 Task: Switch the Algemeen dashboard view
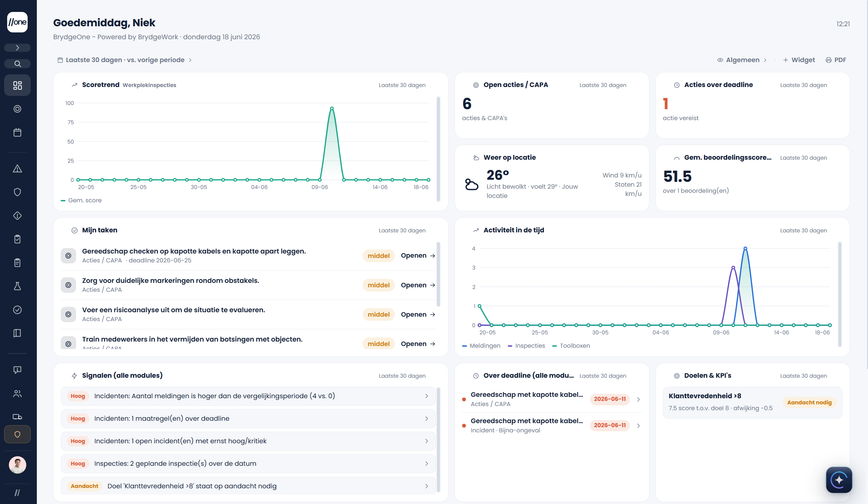[742, 60]
